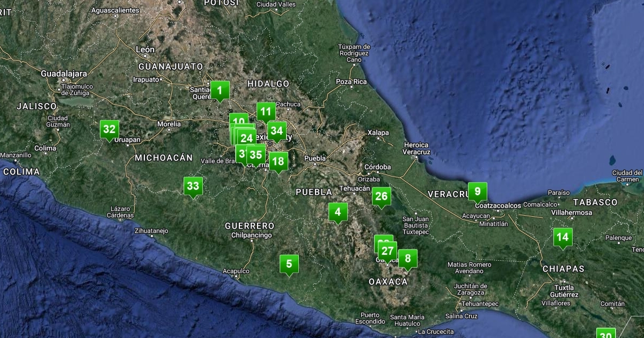Image resolution: width=644 pixels, height=338 pixels.
Task: Click marker 14 near Chiapas
Action: [x=562, y=237]
